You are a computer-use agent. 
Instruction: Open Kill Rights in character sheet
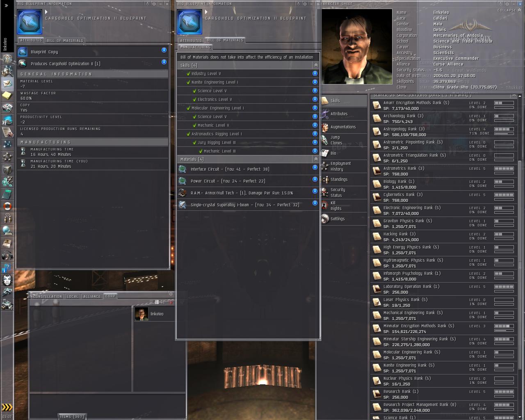click(344, 206)
